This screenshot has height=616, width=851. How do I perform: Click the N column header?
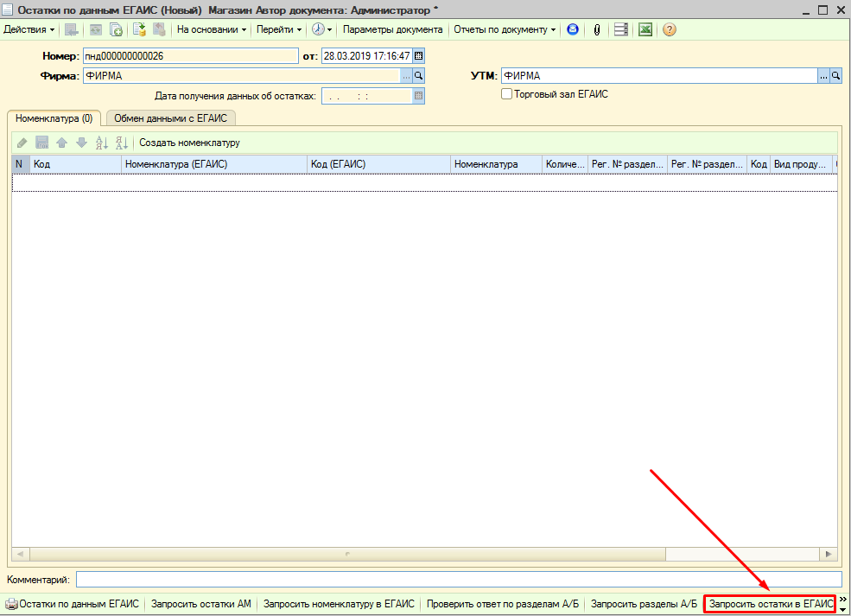pos(21,164)
